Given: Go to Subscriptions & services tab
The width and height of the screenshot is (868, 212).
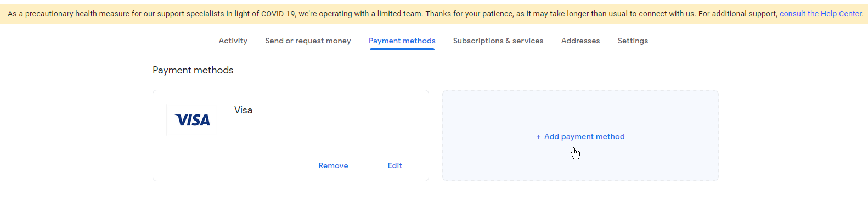Looking at the screenshot, I should (x=498, y=41).
